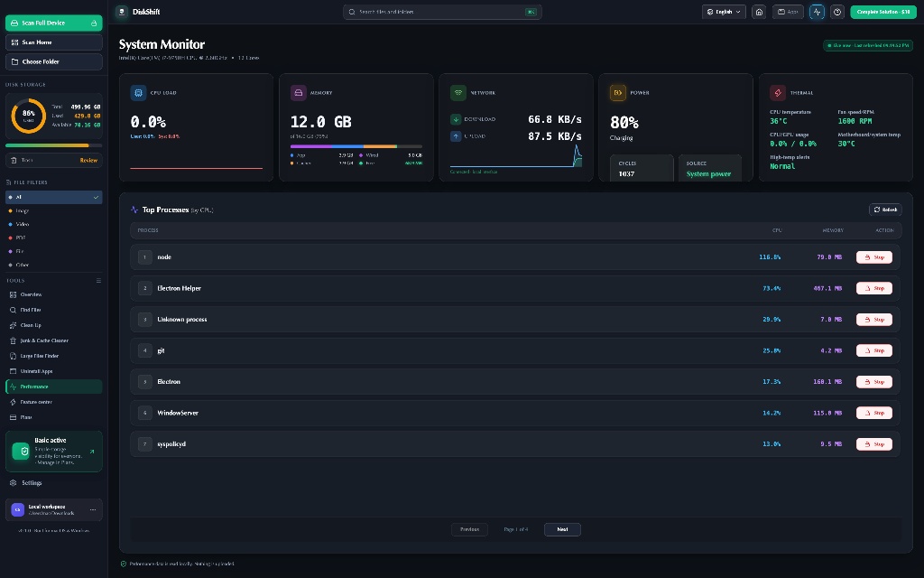The width and height of the screenshot is (924, 578).
Task: Click the CPU Load card icon
Action: tap(138, 93)
